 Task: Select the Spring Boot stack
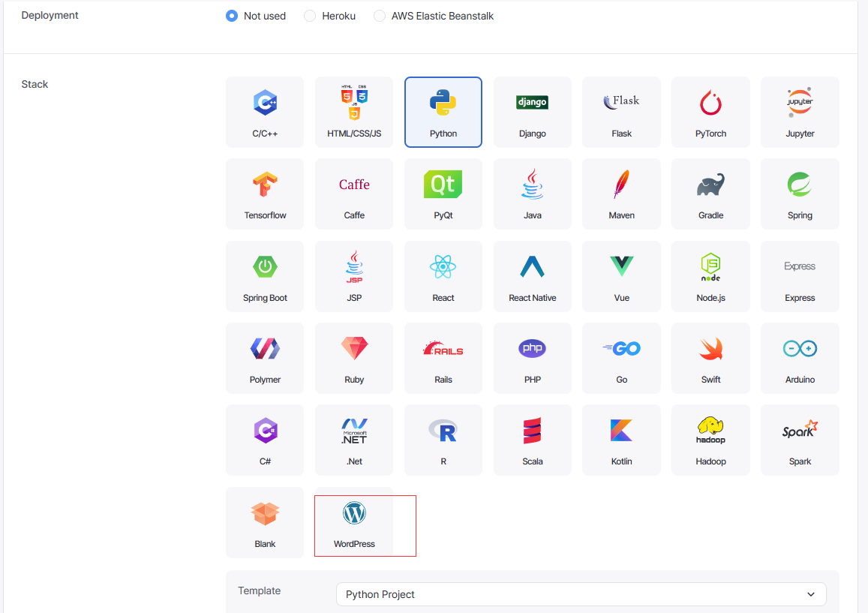[x=265, y=276]
